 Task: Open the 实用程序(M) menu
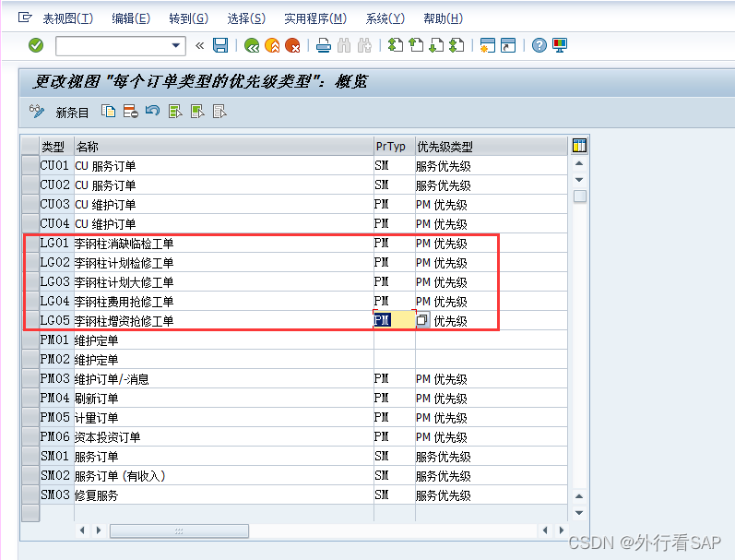click(315, 18)
